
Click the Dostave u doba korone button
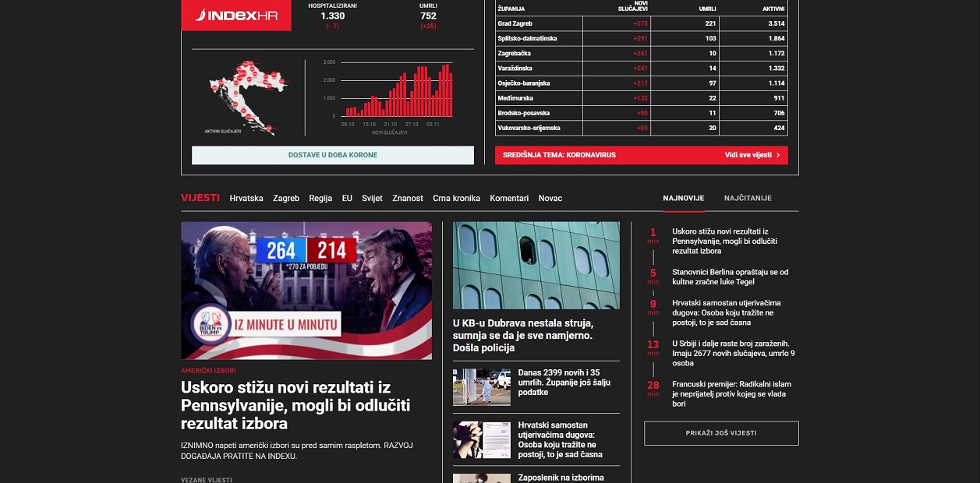(333, 155)
